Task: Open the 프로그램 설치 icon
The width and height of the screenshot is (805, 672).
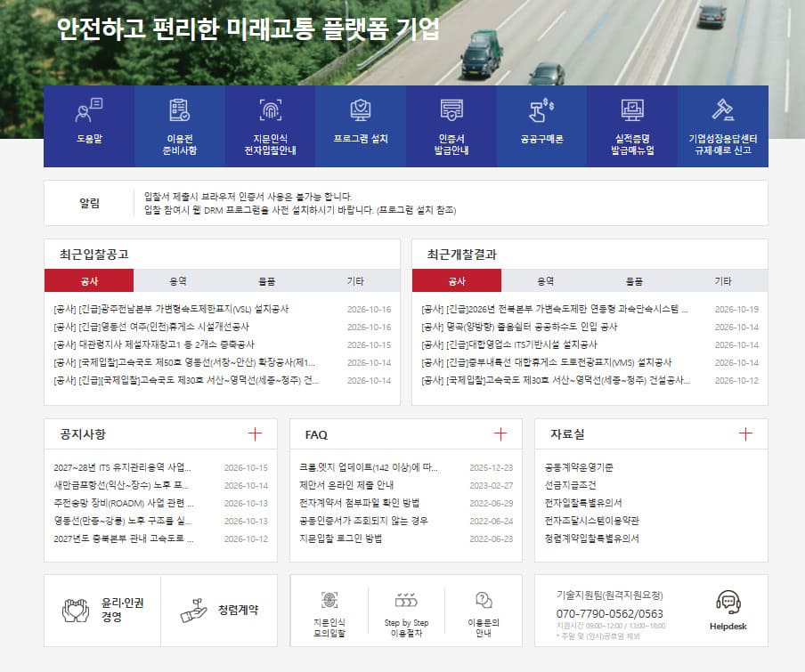Action: [361, 109]
